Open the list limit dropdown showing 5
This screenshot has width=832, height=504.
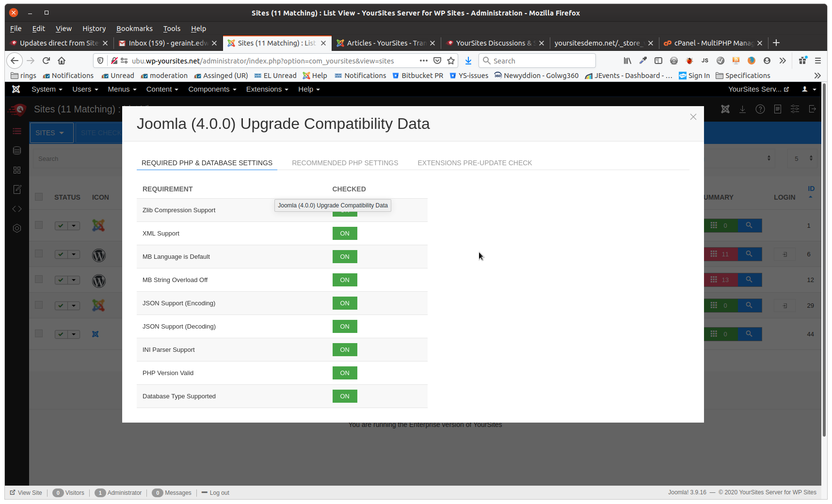[803, 158]
